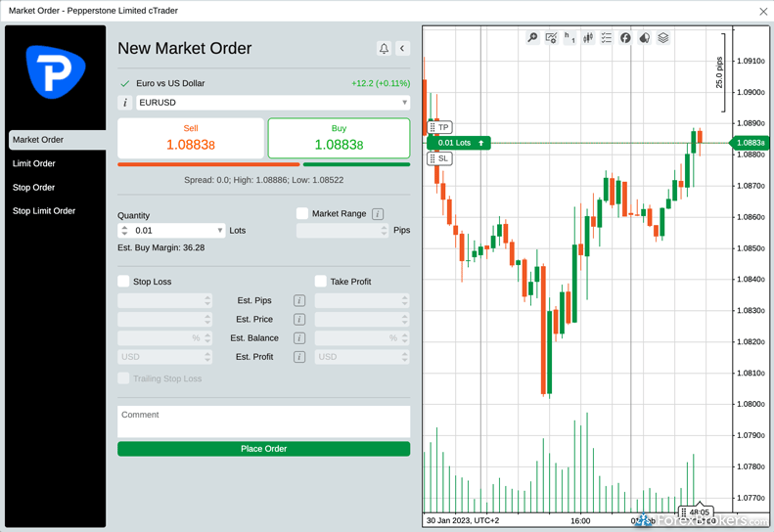Open the Quantity lots dropdown arrow
Viewport: 774px width, 532px height.
[x=219, y=231]
